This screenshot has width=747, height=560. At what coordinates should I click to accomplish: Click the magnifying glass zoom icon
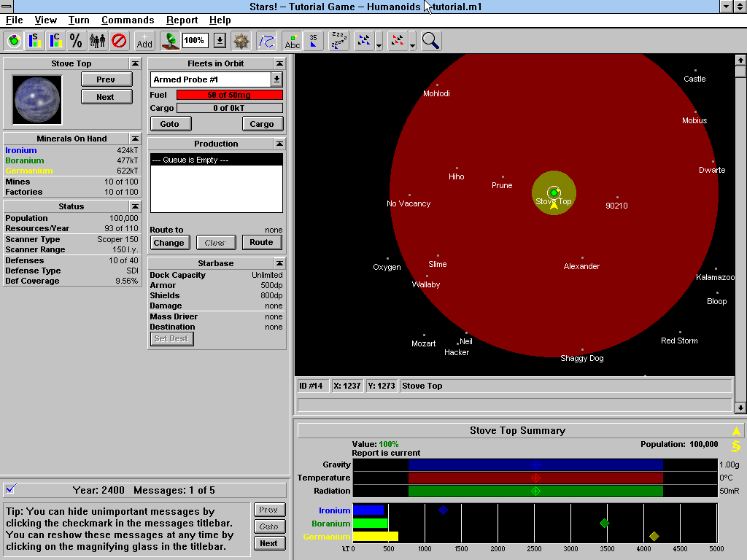[431, 41]
